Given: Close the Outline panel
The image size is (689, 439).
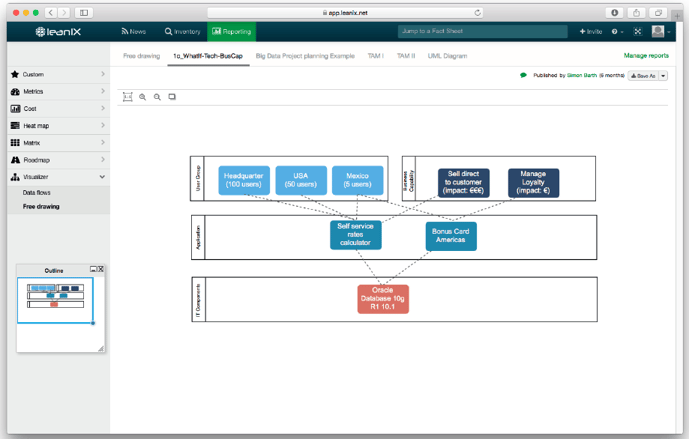Looking at the screenshot, I should pyautogui.click(x=101, y=269).
